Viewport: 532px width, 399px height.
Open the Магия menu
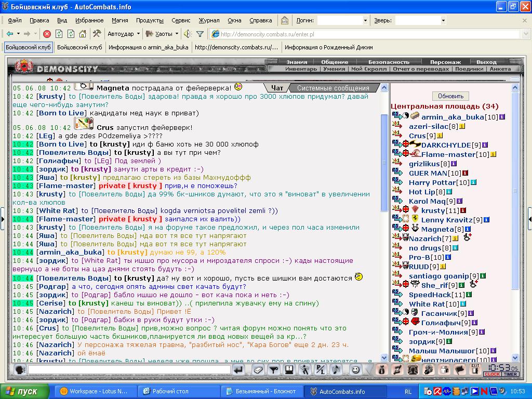[x=120, y=20]
